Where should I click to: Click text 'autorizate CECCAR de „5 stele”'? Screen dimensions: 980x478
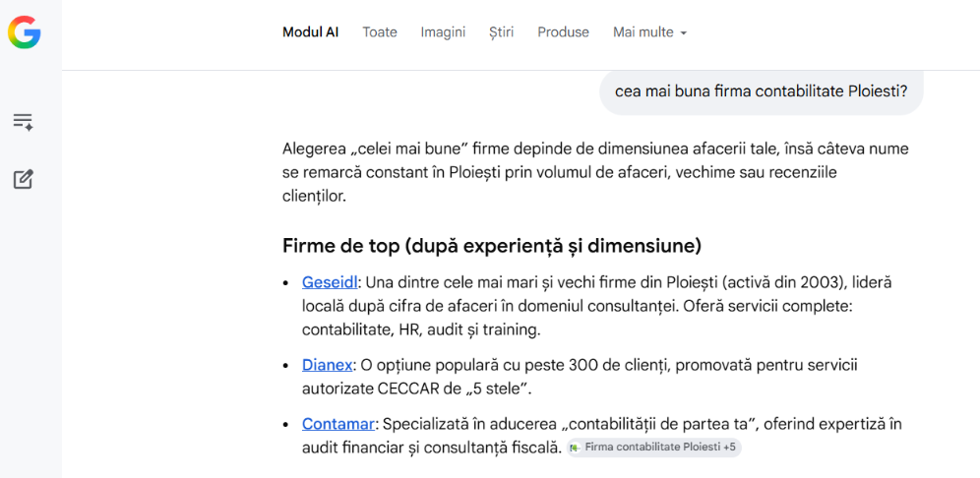[417, 388]
